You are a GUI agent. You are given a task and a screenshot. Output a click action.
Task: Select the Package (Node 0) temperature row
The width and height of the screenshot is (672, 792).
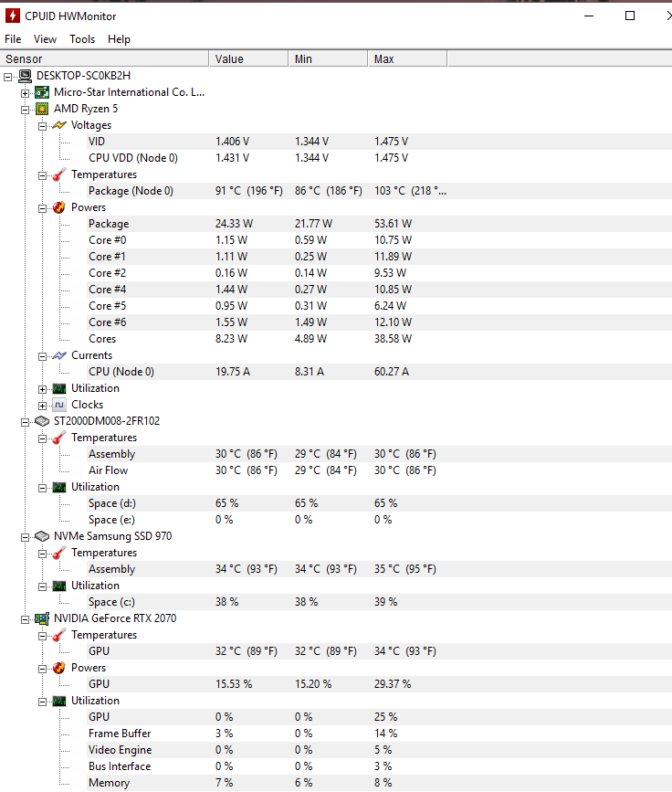131,191
